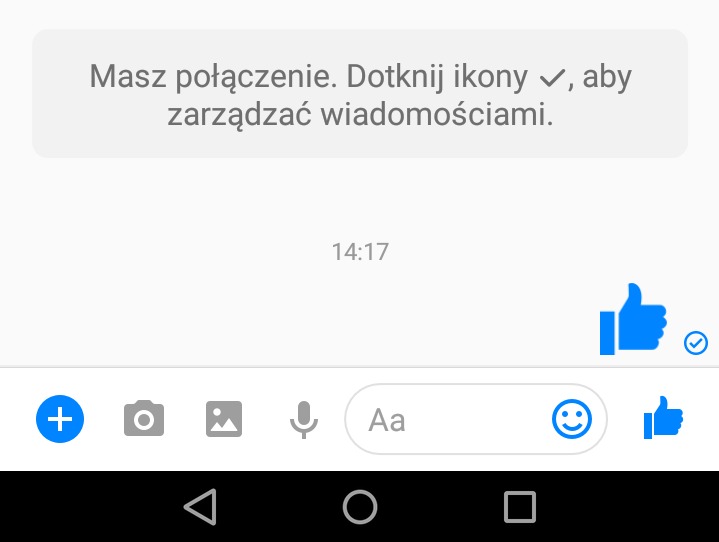Focus the Aa message input field
719x542 pixels.
click(x=476, y=419)
